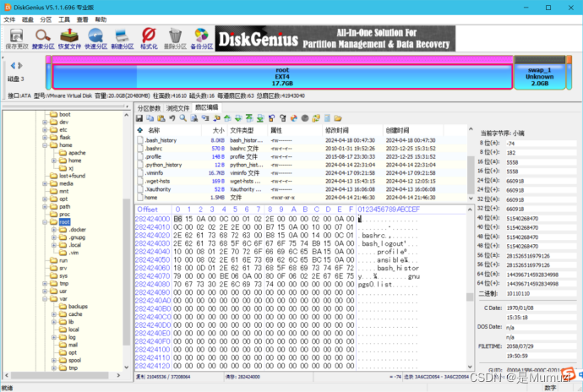Expand the etc folder node
This screenshot has height=392, width=583.
point(45,130)
